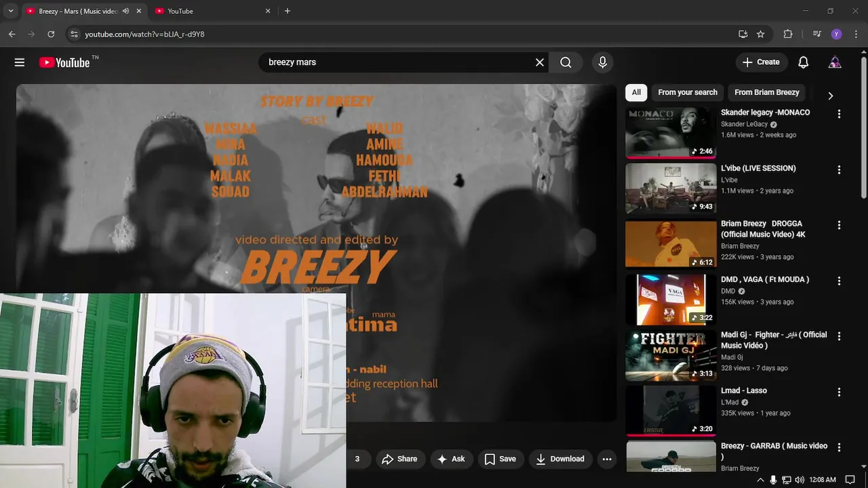This screenshot has height=488, width=868.
Task: Open options menu for Skander legacy -MONACO
Action: pos(839,114)
